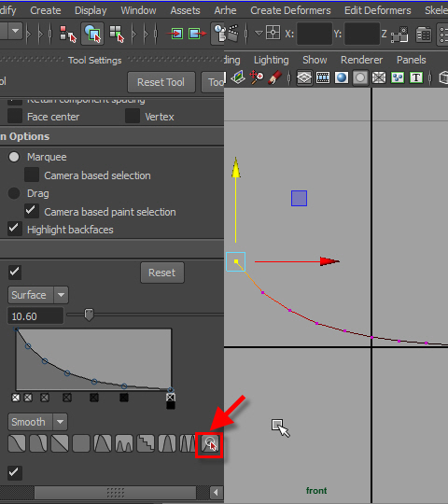The image size is (448, 504).
Task: Toggle the viewport grid icon
Action: (304, 77)
